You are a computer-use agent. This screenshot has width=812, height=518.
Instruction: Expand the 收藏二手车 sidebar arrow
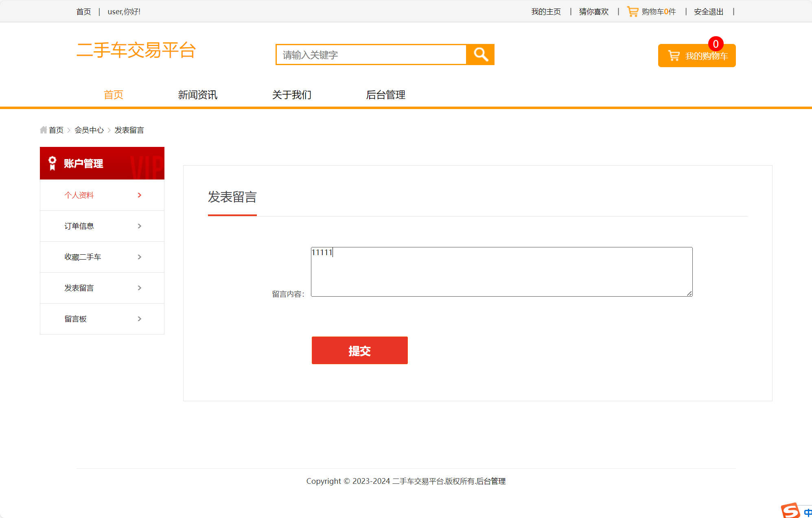(139, 257)
